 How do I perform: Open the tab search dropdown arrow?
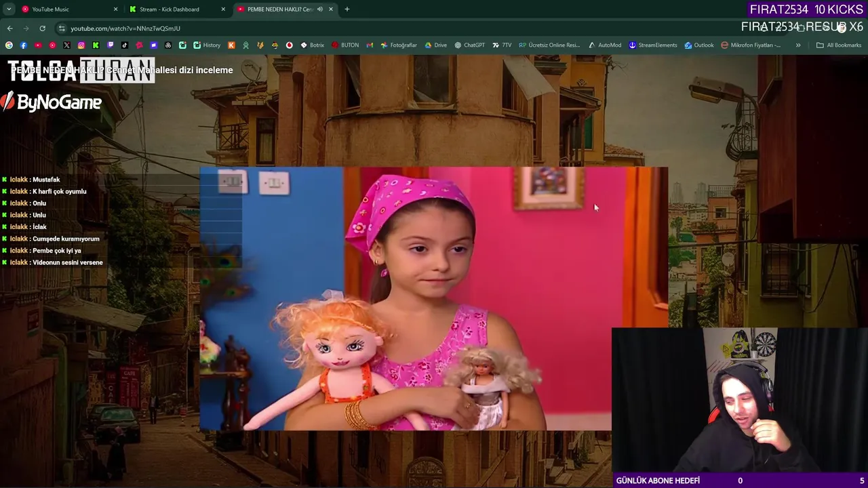[x=9, y=9]
